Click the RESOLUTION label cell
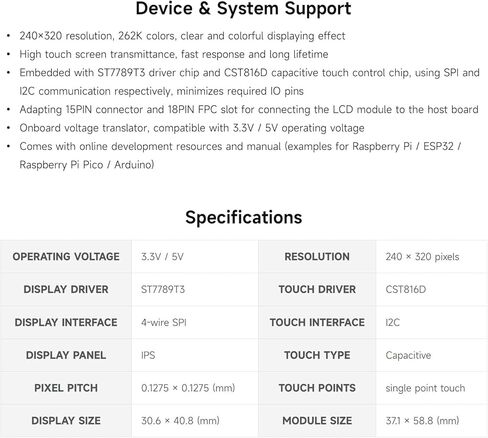This screenshot has width=488, height=438. pos(317,257)
